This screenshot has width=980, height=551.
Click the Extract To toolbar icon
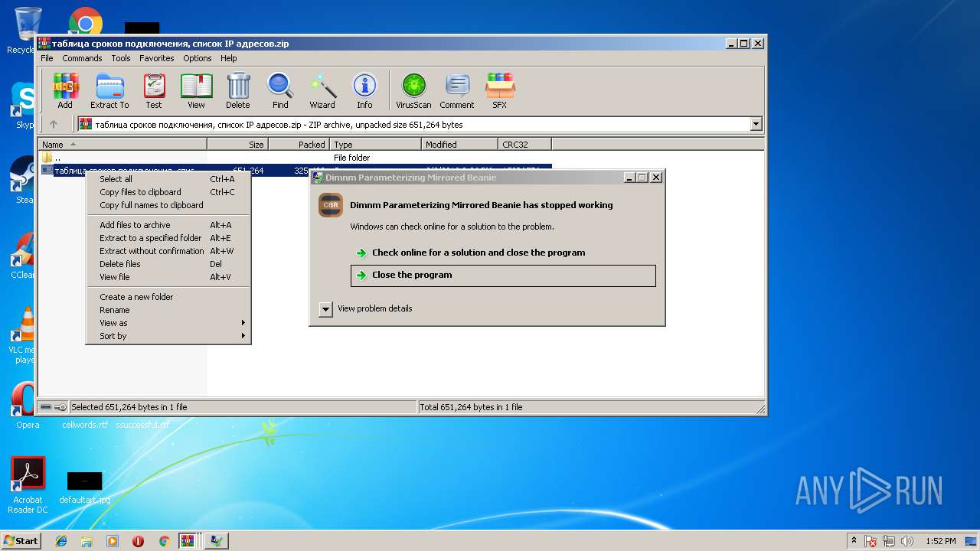pyautogui.click(x=109, y=91)
